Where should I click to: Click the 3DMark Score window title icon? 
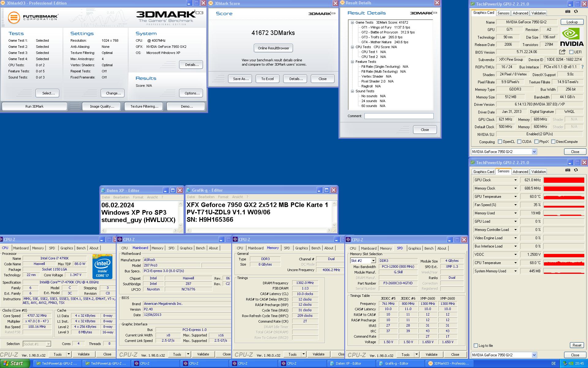tap(211, 3)
